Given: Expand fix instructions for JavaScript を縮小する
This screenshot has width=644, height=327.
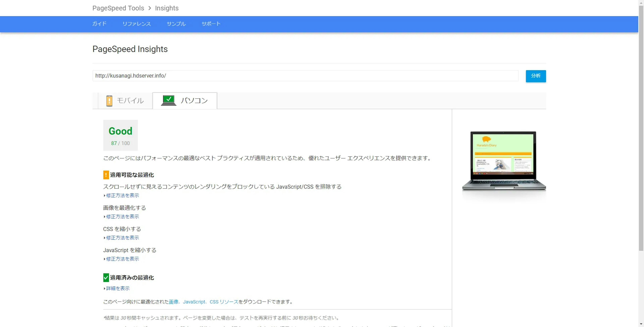Looking at the screenshot, I should pyautogui.click(x=122, y=259).
